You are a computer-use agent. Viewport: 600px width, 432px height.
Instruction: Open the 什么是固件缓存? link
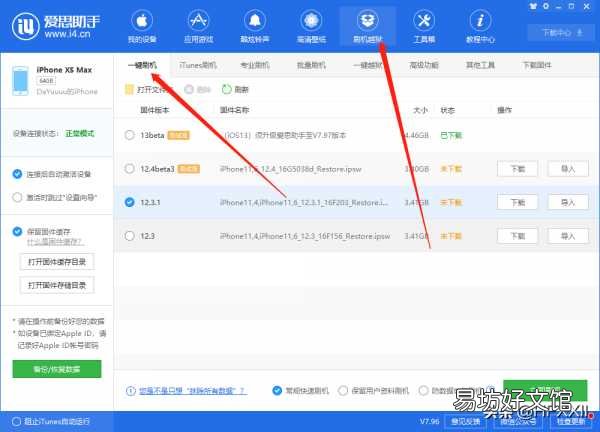click(x=55, y=242)
